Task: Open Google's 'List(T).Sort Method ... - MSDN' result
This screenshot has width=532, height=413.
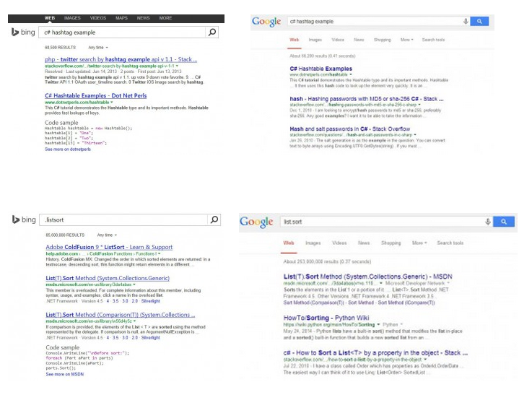Action: point(368,277)
